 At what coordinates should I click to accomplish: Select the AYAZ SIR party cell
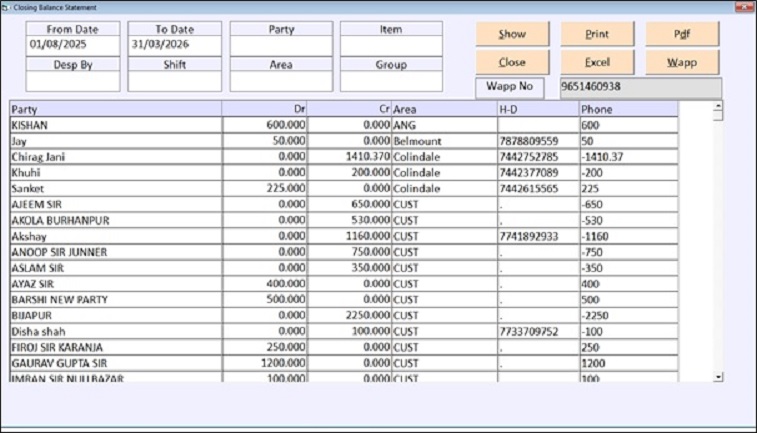(116, 284)
